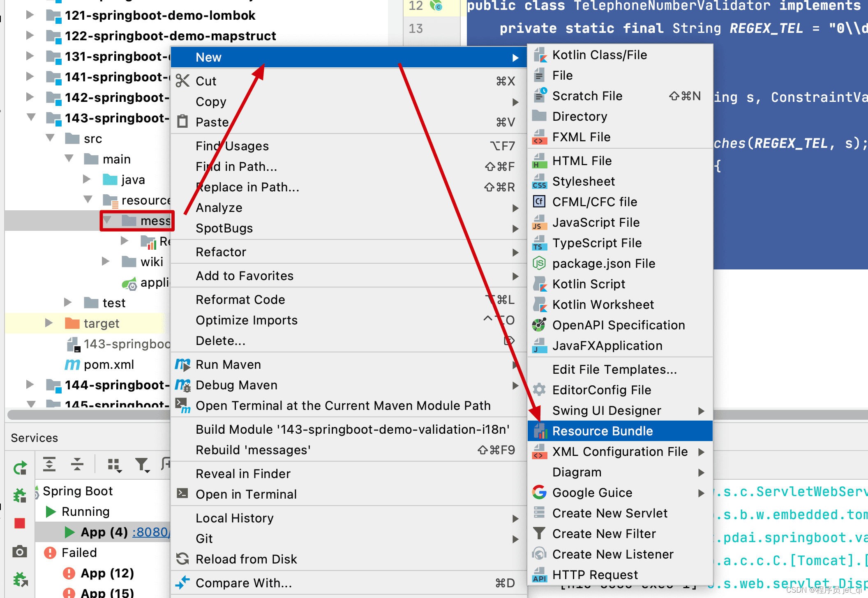Screen dimensions: 868x598
Task: Click Expand All icon in Services toolbar
Action: click(49, 464)
